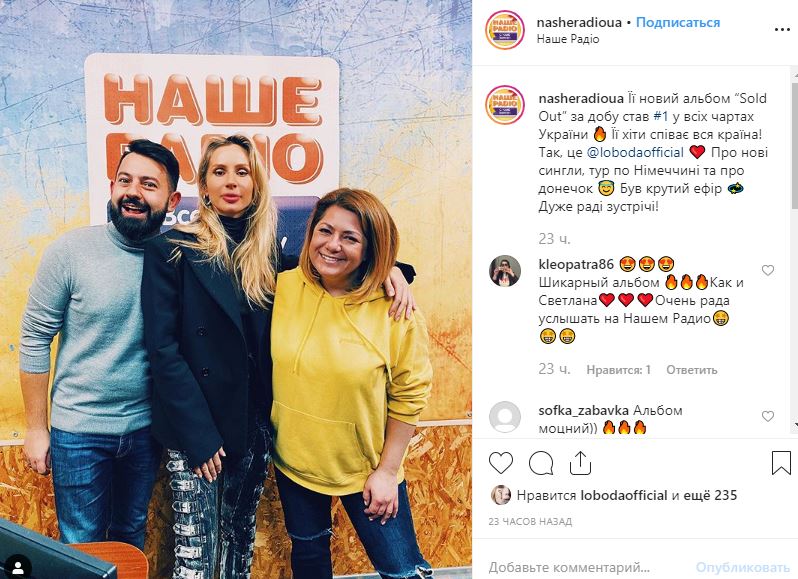
Task: Open the @lobodaofficial mention link
Action: click(x=635, y=152)
